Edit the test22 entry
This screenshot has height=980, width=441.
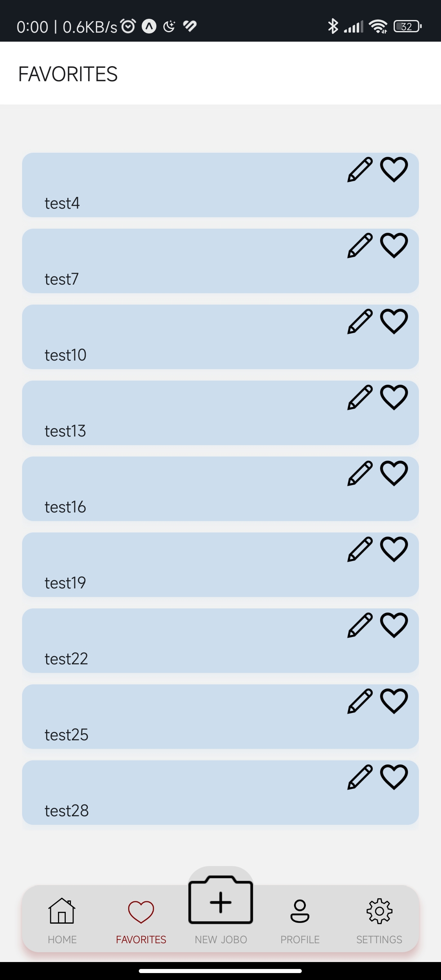[x=359, y=625]
